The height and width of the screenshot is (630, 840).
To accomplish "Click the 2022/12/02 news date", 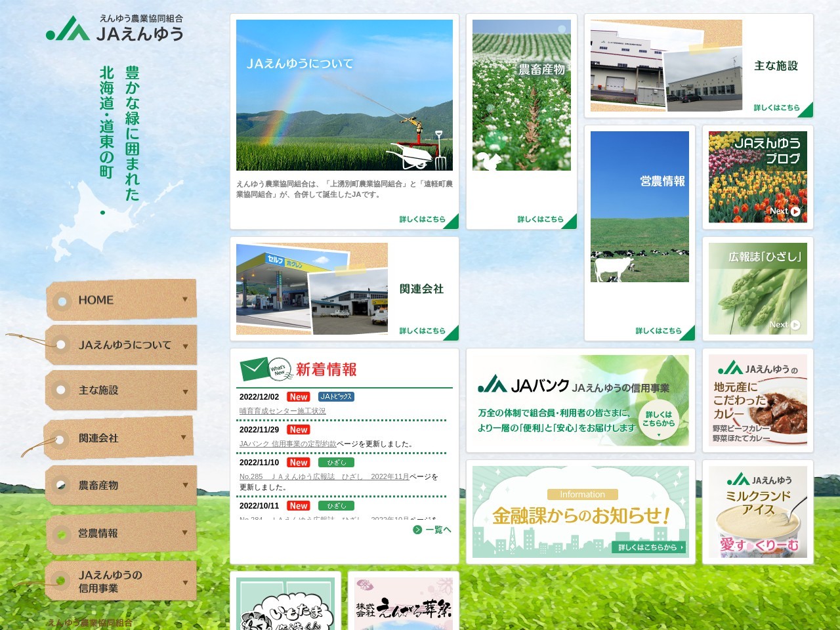I will point(259,397).
